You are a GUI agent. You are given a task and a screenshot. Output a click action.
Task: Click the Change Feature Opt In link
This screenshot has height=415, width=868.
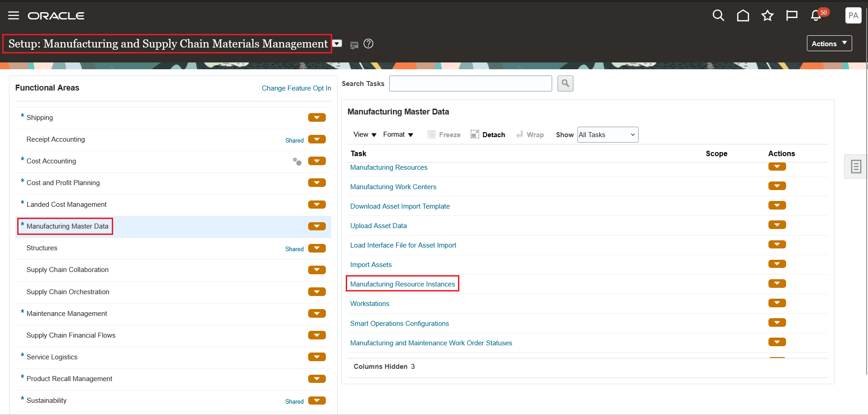pos(296,88)
